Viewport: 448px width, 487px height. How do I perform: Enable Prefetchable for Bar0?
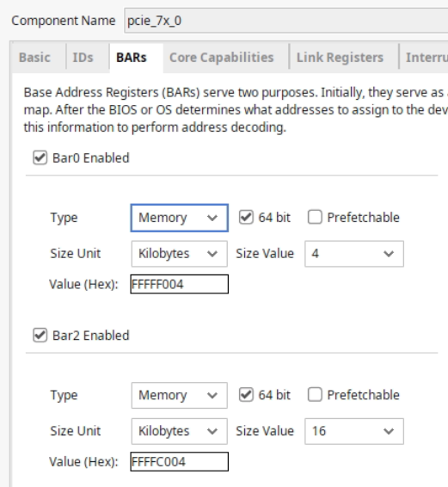tap(315, 217)
